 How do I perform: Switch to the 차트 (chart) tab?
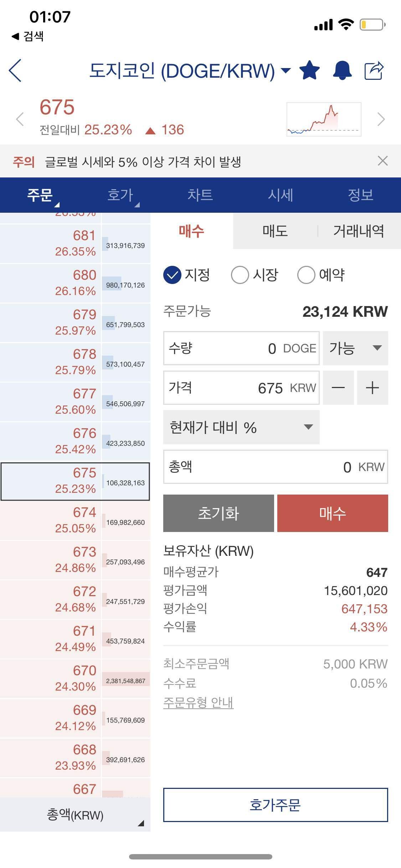coord(200,195)
